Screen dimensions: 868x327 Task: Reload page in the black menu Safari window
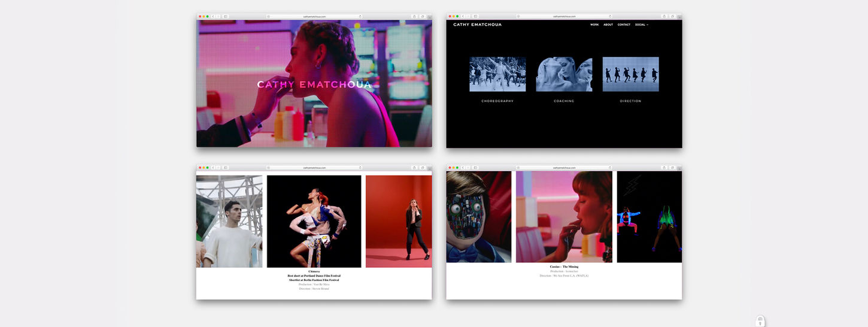610,17
